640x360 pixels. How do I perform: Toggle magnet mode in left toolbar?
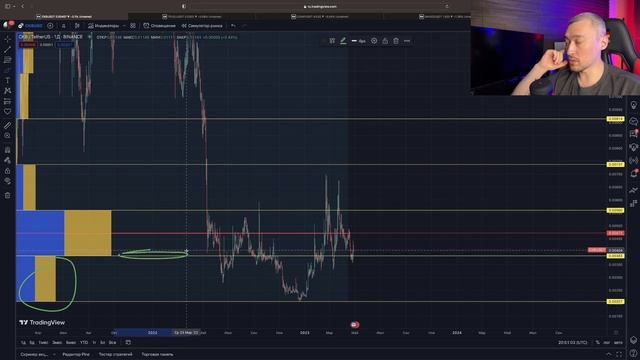click(x=7, y=150)
